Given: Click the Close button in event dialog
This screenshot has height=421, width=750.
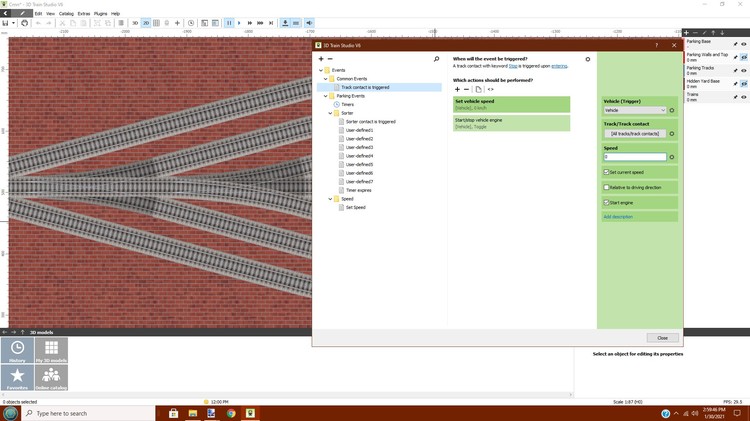Looking at the screenshot, I should click(662, 338).
